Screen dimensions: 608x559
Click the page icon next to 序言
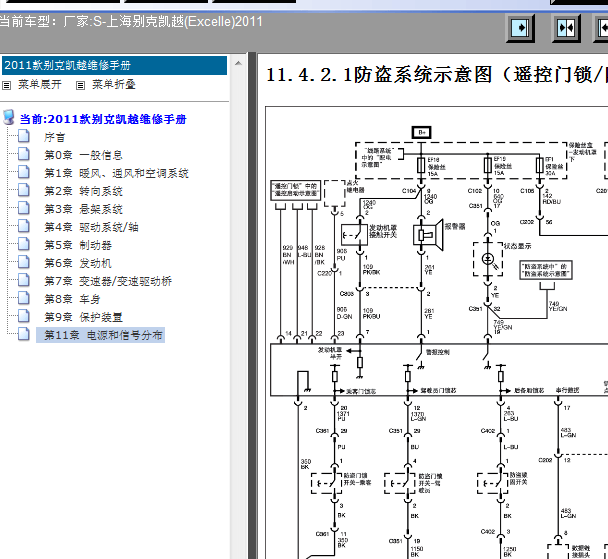[x=24, y=136]
